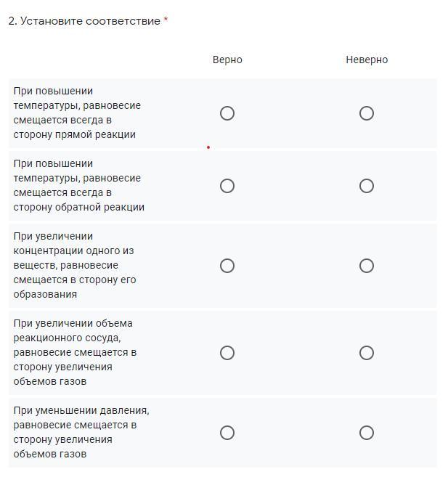Mark 'сторону прямой реакции' statement as Верно
448x493 pixels.
click(x=227, y=113)
